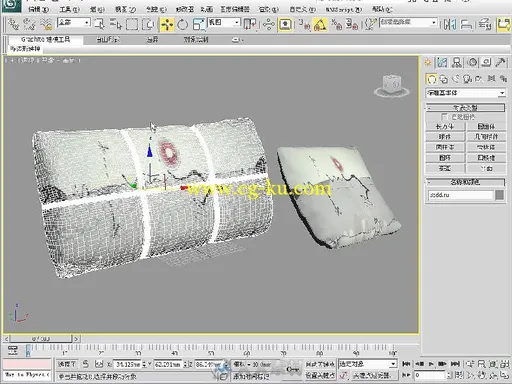Screen dimensions: 512x384
Task: Click the ViewCube in the viewport
Action: (392, 86)
